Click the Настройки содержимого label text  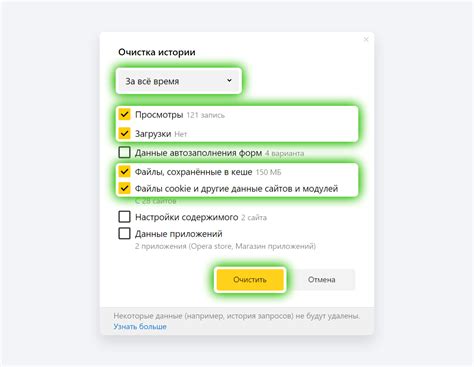coord(187,217)
